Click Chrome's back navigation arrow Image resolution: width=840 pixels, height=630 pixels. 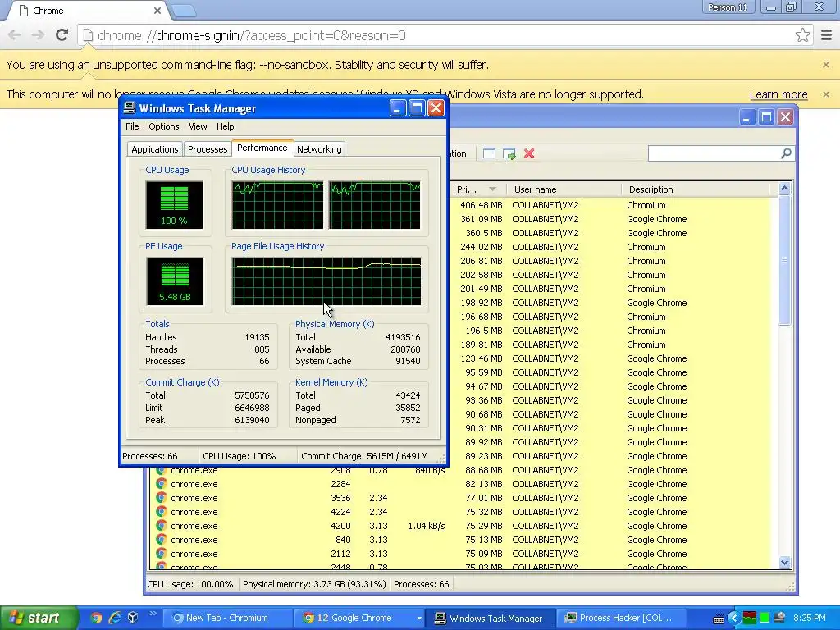coord(15,35)
